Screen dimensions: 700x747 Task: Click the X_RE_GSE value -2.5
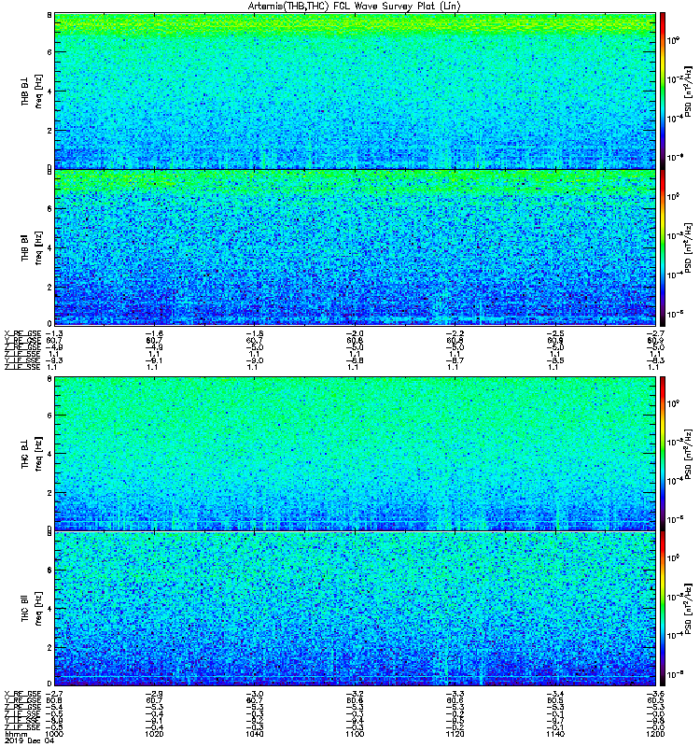tap(555, 333)
